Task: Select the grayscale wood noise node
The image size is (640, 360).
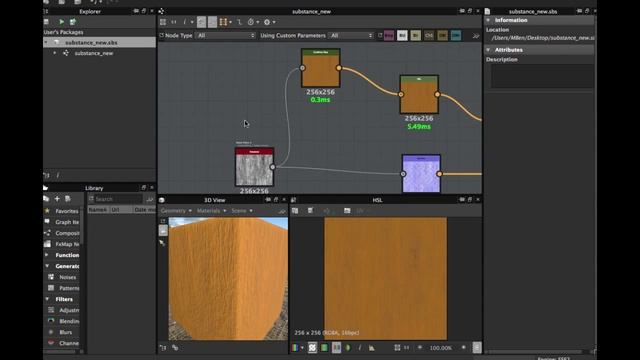Action: pyautogui.click(x=254, y=167)
